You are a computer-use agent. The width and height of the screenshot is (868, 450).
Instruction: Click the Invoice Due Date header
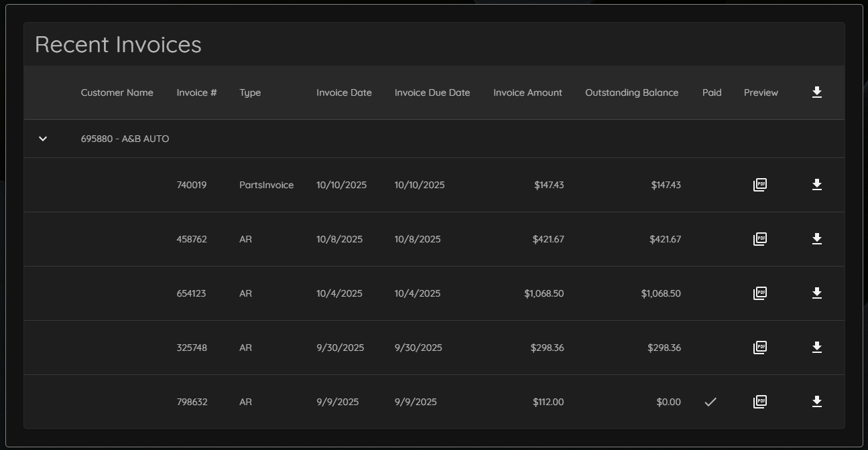[432, 92]
